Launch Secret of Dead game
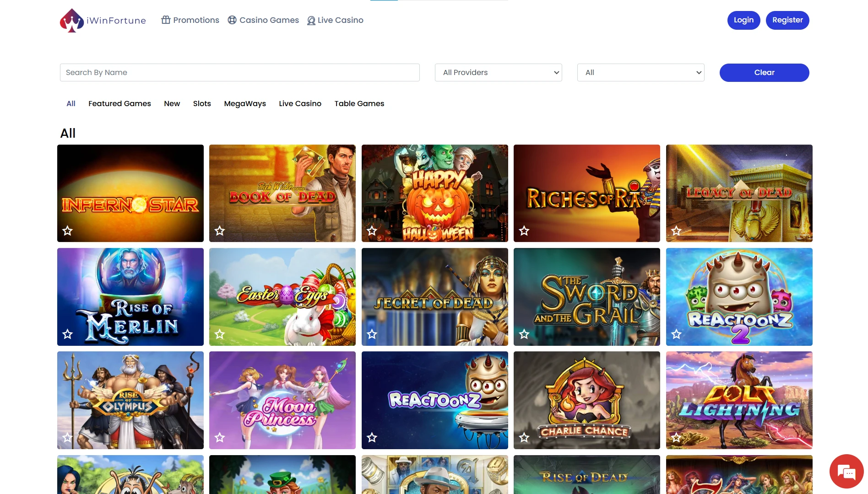 point(435,297)
